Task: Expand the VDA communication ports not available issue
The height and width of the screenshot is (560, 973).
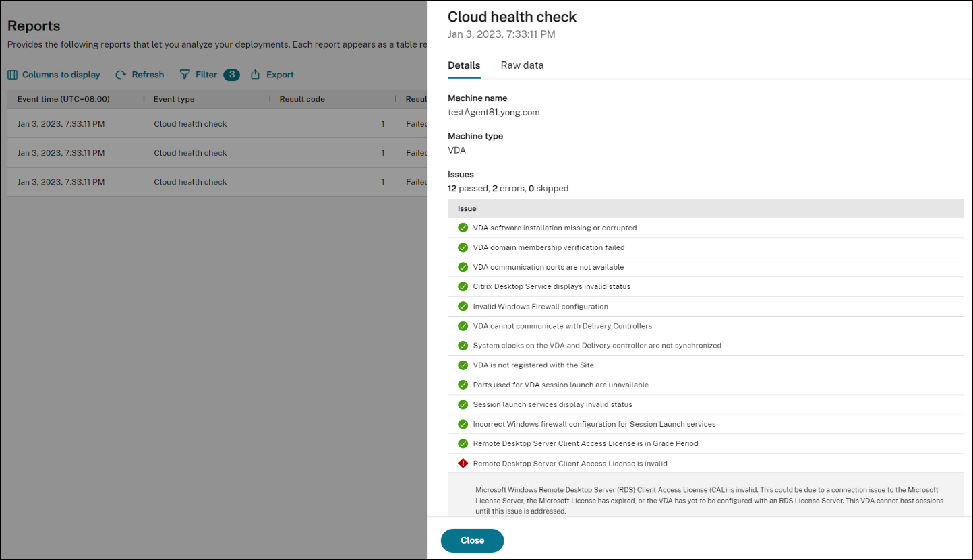Action: (548, 267)
